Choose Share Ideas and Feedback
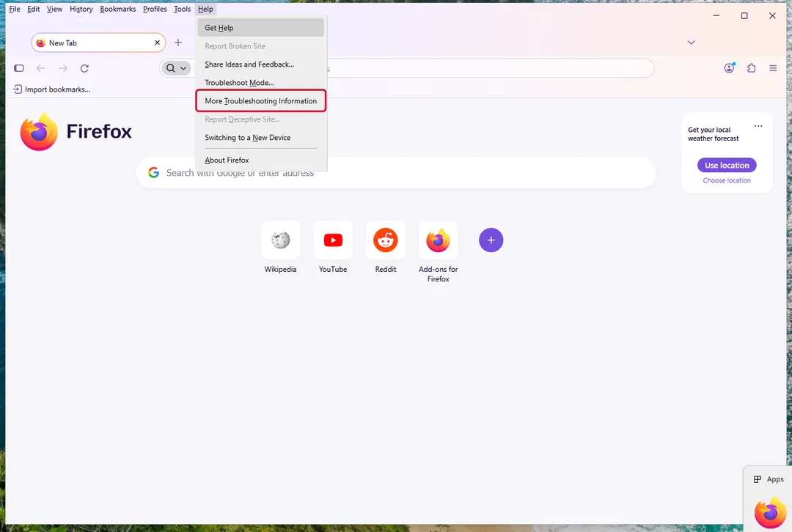The width and height of the screenshot is (792, 532). click(260, 64)
